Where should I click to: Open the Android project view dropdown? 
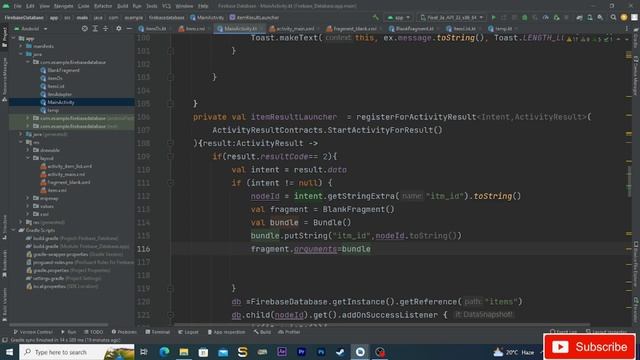(31, 29)
